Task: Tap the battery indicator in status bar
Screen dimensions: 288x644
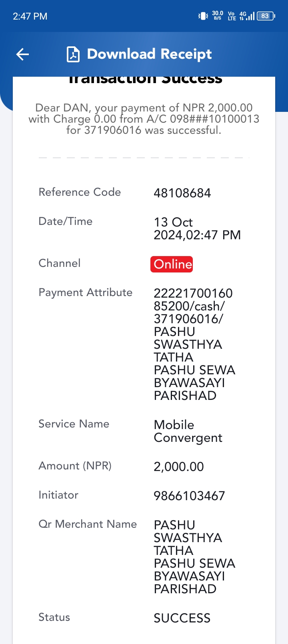Action: coord(266,16)
